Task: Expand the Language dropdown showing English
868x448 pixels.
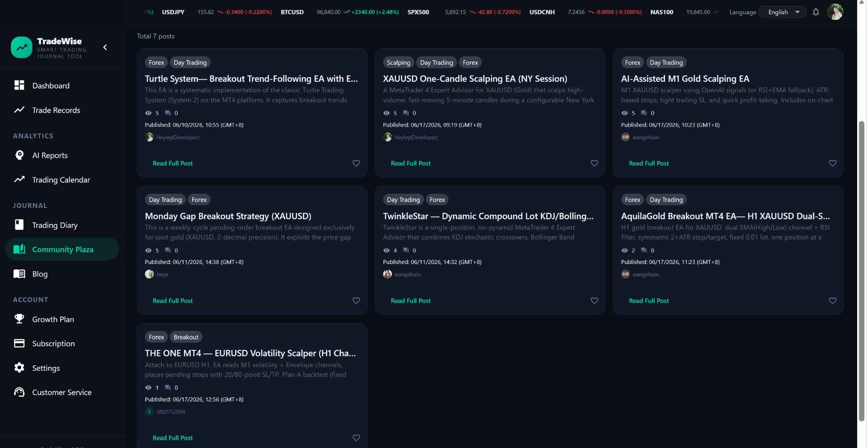Action: (783, 12)
